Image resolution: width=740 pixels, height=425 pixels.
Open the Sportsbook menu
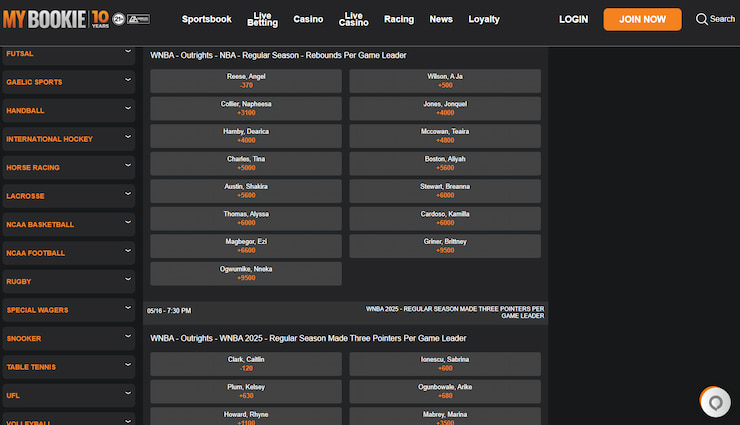pyautogui.click(x=206, y=19)
